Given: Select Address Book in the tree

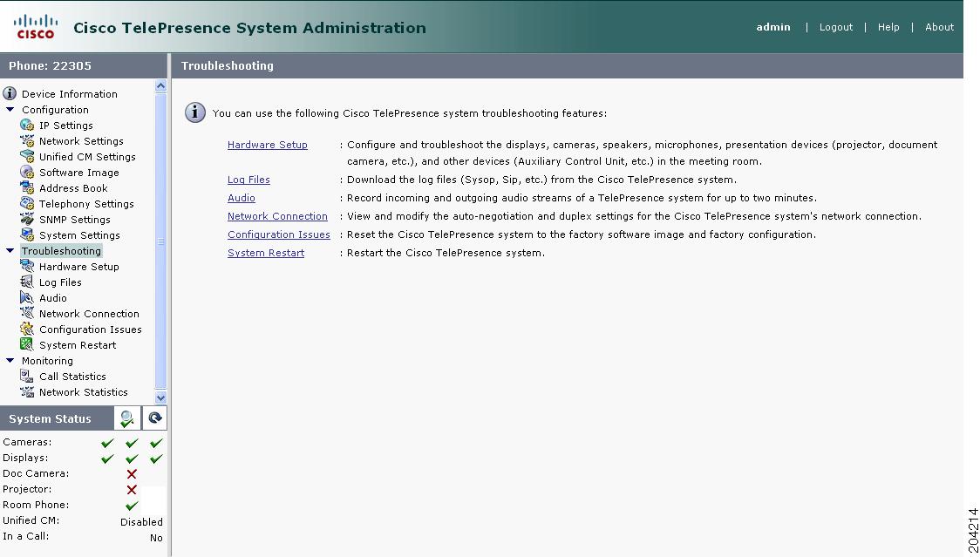Looking at the screenshot, I should pyautogui.click(x=73, y=187).
